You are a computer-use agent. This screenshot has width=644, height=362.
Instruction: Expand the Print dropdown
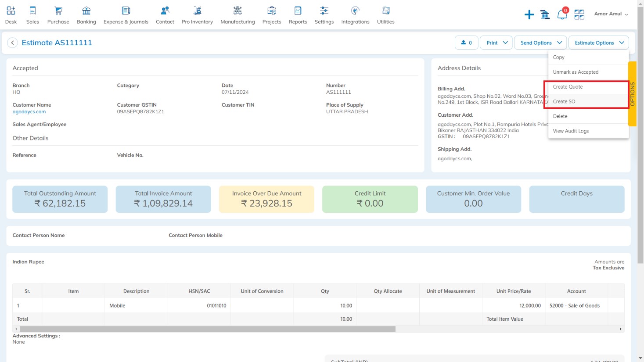496,43
